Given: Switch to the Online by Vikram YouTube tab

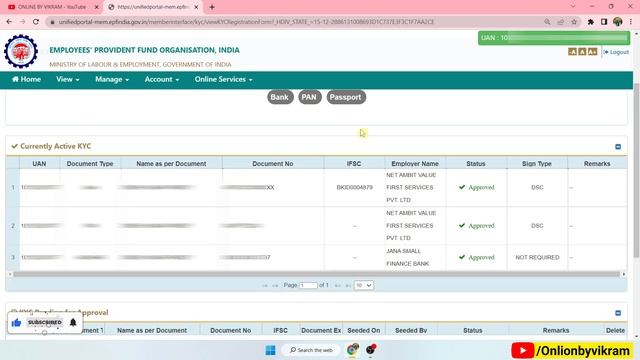Looking at the screenshot, I should (52, 7).
